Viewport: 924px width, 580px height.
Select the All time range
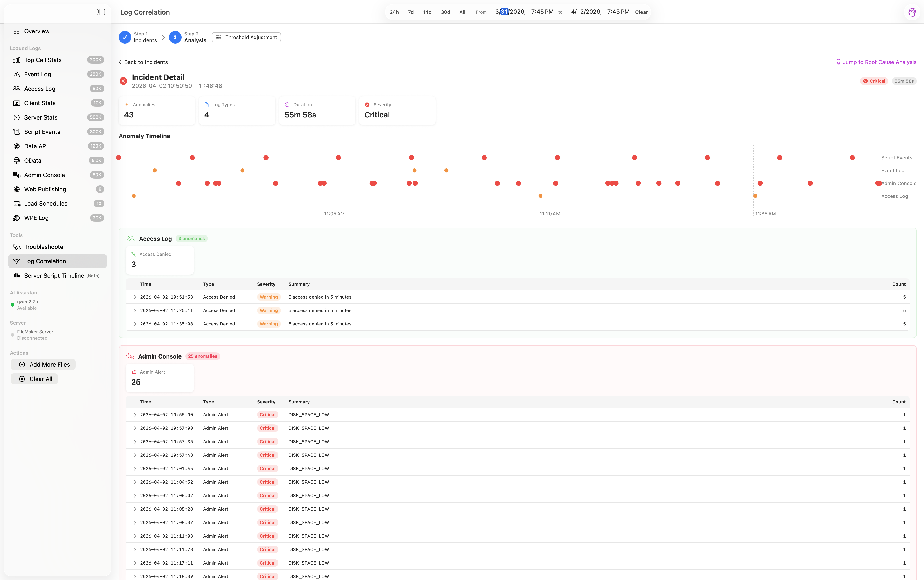462,12
